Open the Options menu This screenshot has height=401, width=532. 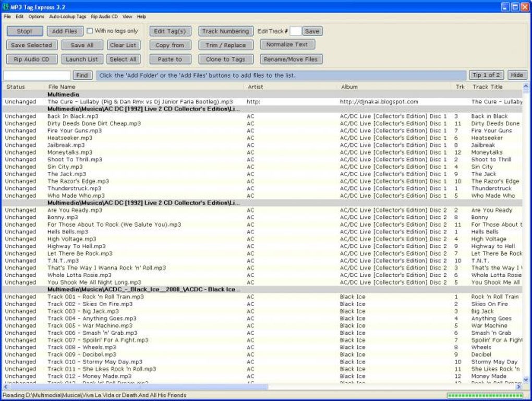(37, 17)
